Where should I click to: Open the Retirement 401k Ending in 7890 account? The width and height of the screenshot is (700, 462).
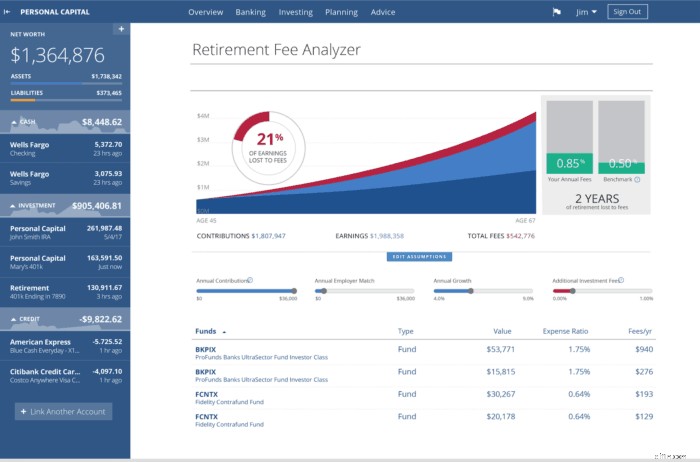(65, 292)
